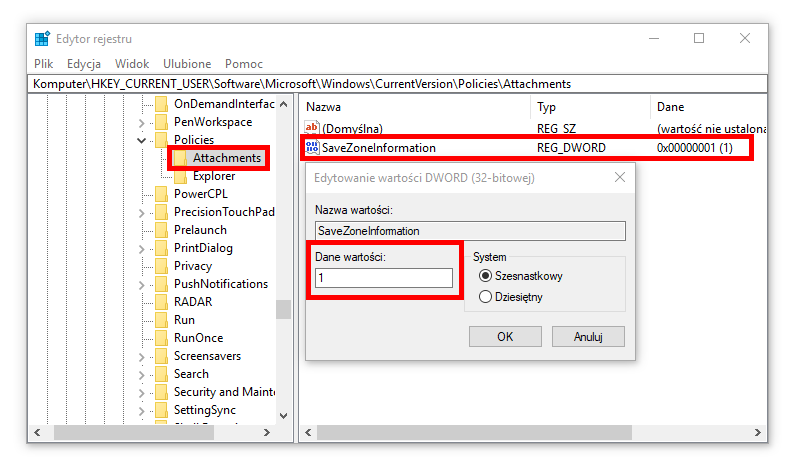Click the PrintDialog folder icon
This screenshot has width=802, height=470.
(162, 248)
